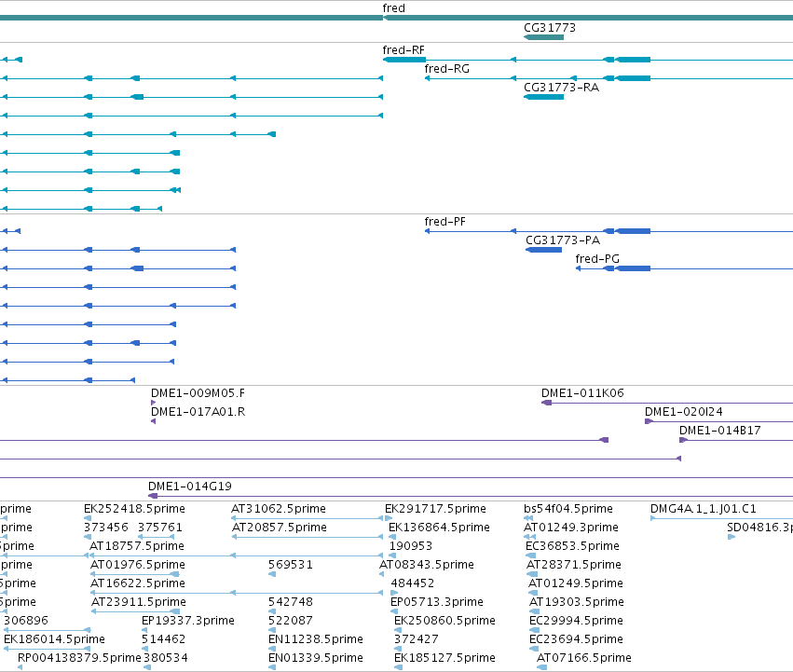
Task: Select AT28371.5prime EST label
Action: pos(574,565)
